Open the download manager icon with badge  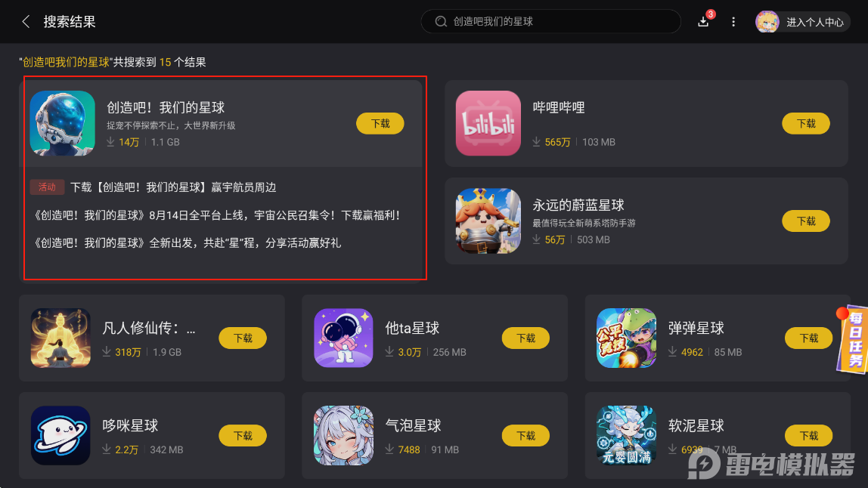[x=704, y=21]
